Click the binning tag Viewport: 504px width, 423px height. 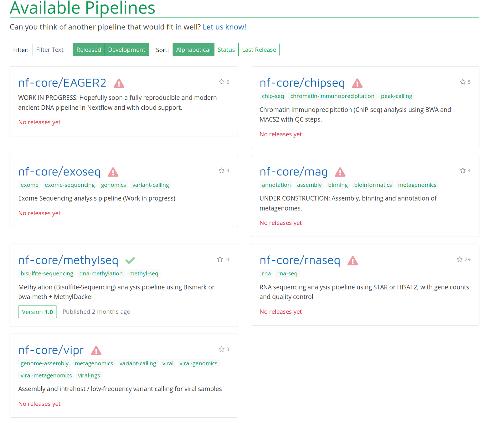coord(338,185)
